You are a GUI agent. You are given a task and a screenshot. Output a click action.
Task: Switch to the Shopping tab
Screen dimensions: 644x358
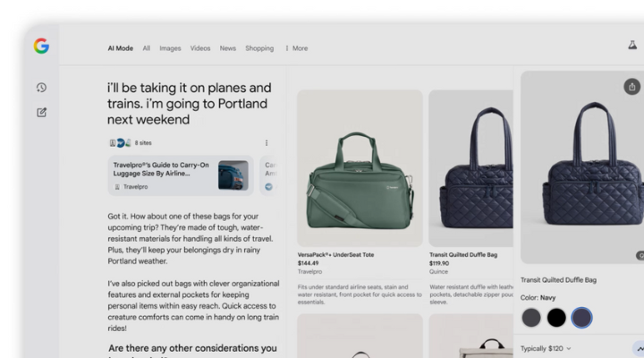click(259, 48)
